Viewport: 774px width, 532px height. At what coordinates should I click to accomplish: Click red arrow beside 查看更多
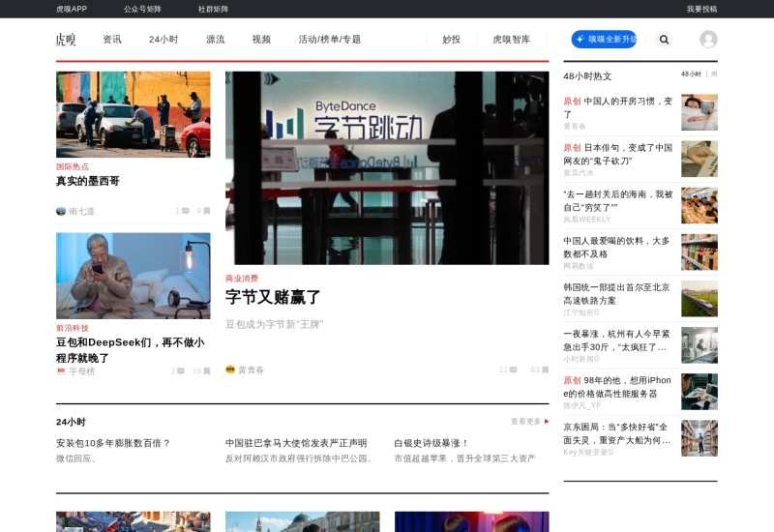click(547, 422)
